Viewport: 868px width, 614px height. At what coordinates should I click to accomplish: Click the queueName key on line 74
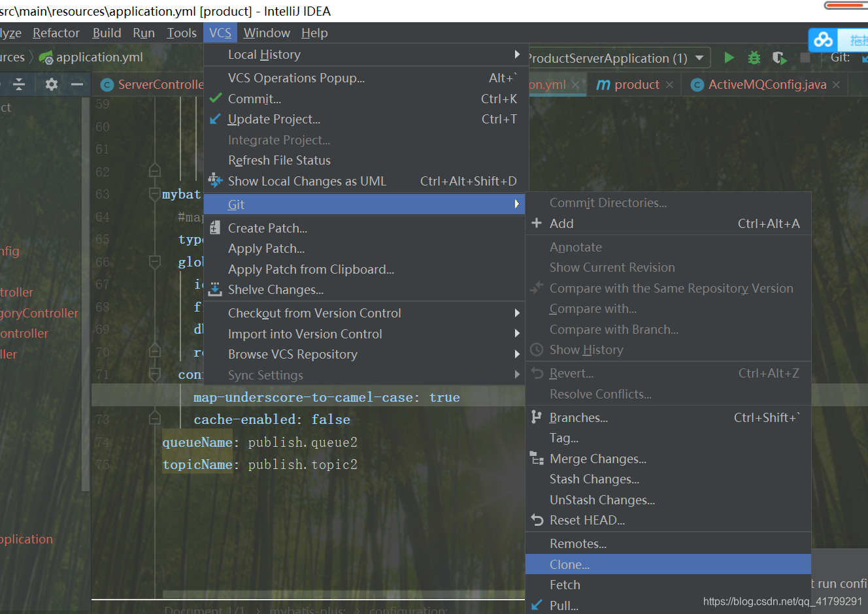(197, 442)
